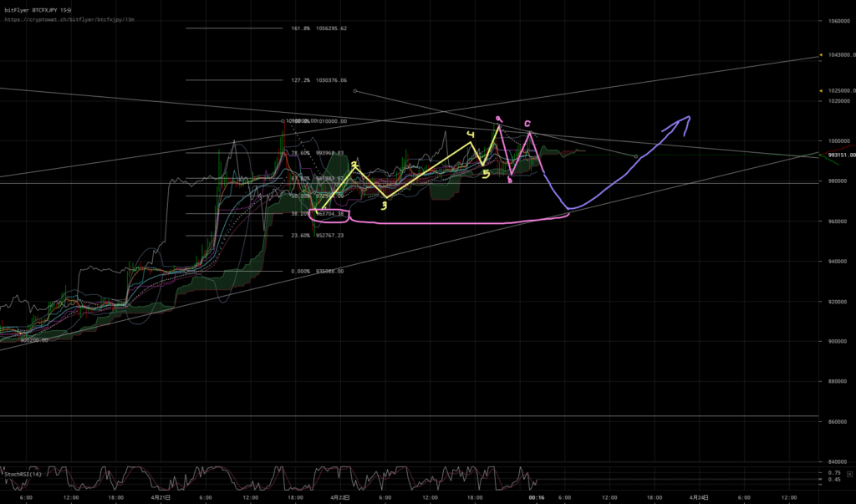Select the 161.8% Fibonacci level label
This screenshot has width=856, height=504.
318,28
